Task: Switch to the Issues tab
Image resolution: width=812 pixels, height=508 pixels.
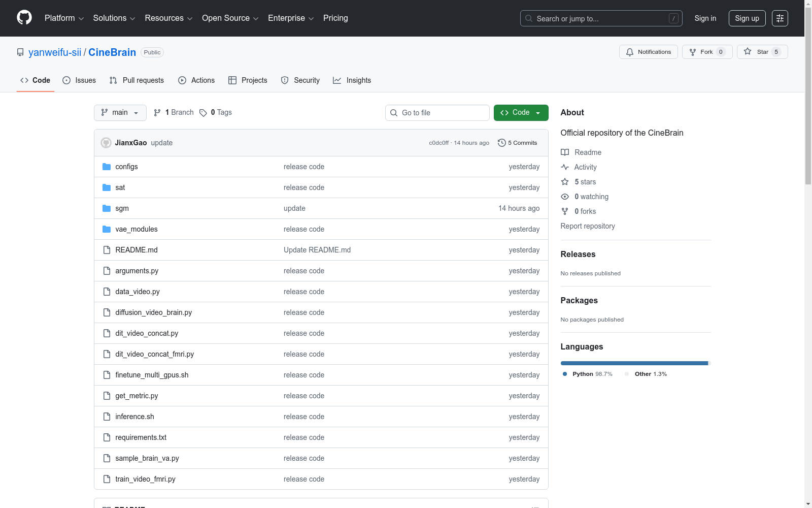Action: [79, 80]
